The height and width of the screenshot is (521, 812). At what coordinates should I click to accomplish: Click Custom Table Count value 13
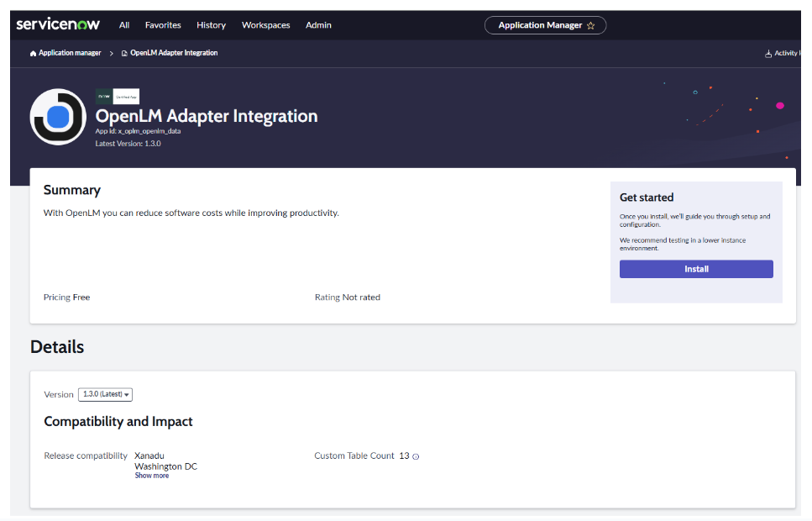(404, 455)
